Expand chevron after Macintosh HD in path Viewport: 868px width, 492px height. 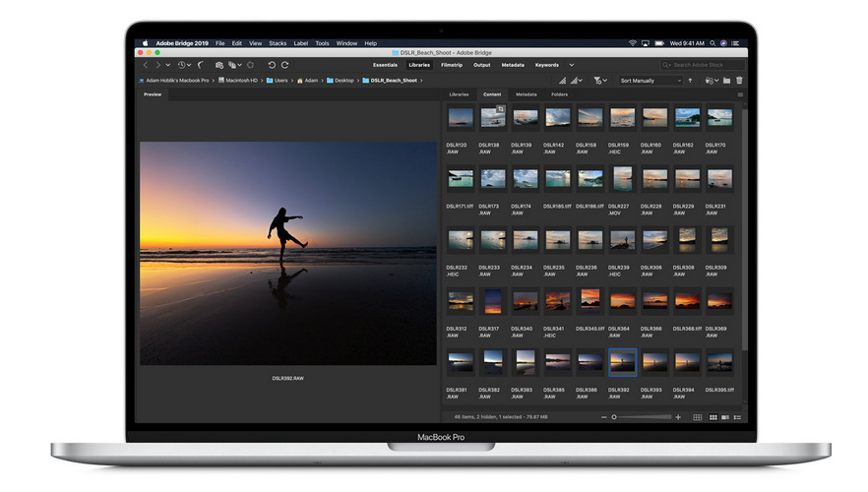(x=262, y=81)
